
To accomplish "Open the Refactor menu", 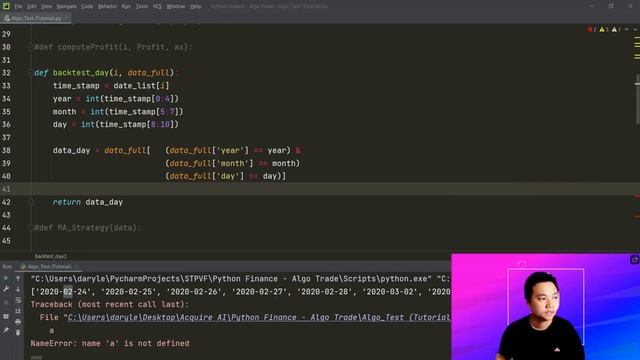I will pyautogui.click(x=107, y=7).
